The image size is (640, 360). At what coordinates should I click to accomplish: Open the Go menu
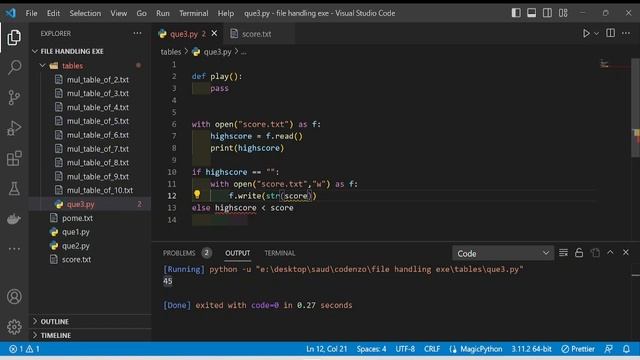pyautogui.click(x=141, y=13)
